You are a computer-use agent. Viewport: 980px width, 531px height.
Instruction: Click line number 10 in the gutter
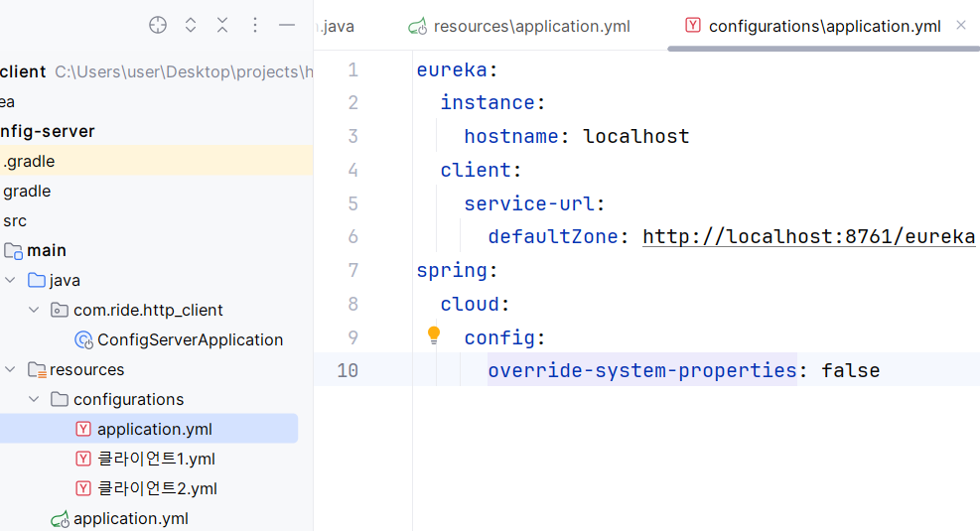pyautogui.click(x=348, y=370)
